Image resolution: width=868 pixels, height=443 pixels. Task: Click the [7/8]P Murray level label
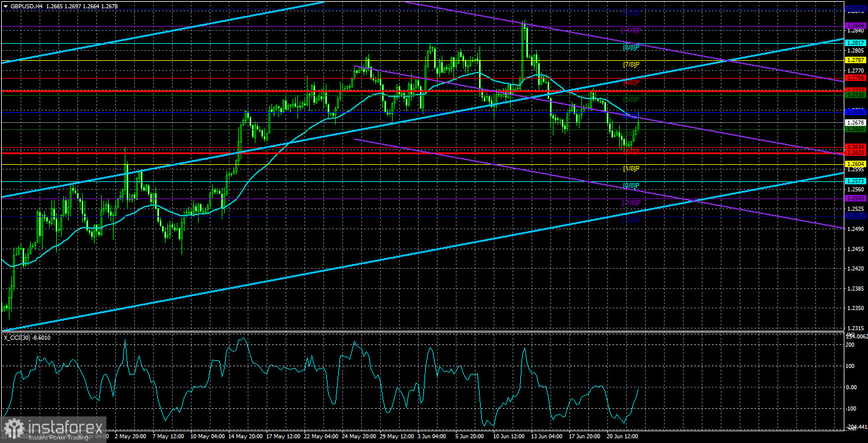point(632,64)
